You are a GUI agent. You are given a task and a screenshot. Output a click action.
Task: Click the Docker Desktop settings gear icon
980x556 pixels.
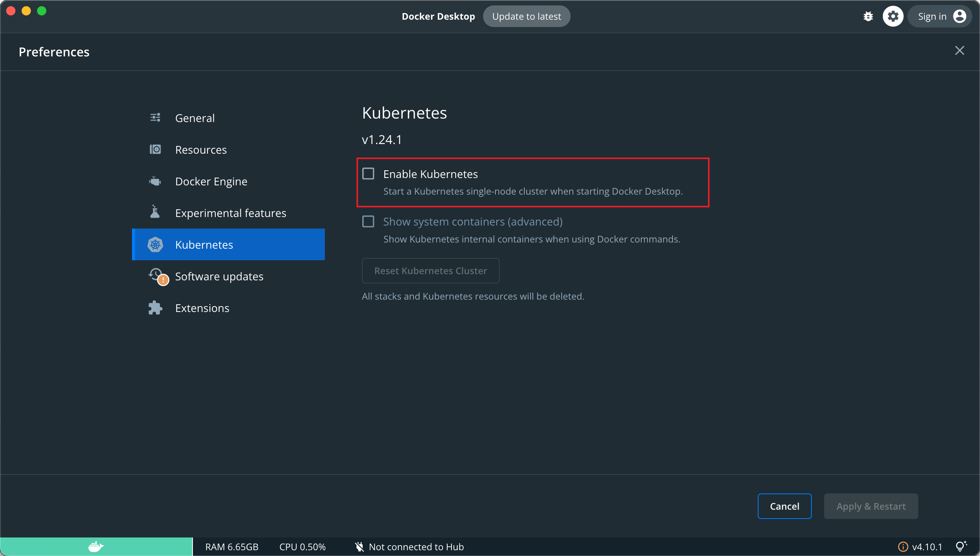(892, 16)
